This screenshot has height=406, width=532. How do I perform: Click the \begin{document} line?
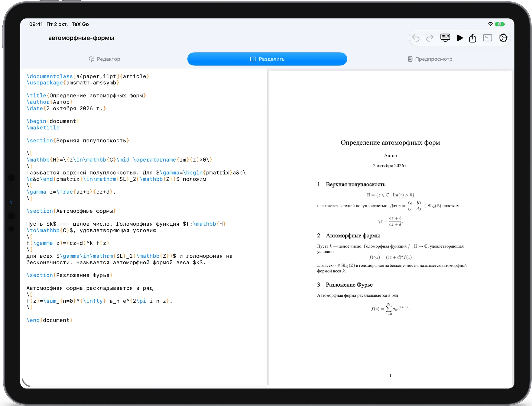53,121
